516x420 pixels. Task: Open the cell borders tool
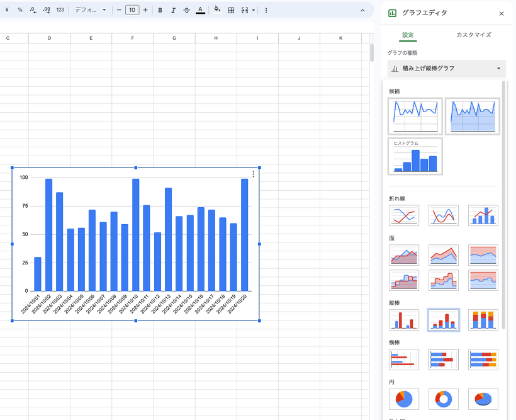pos(231,10)
